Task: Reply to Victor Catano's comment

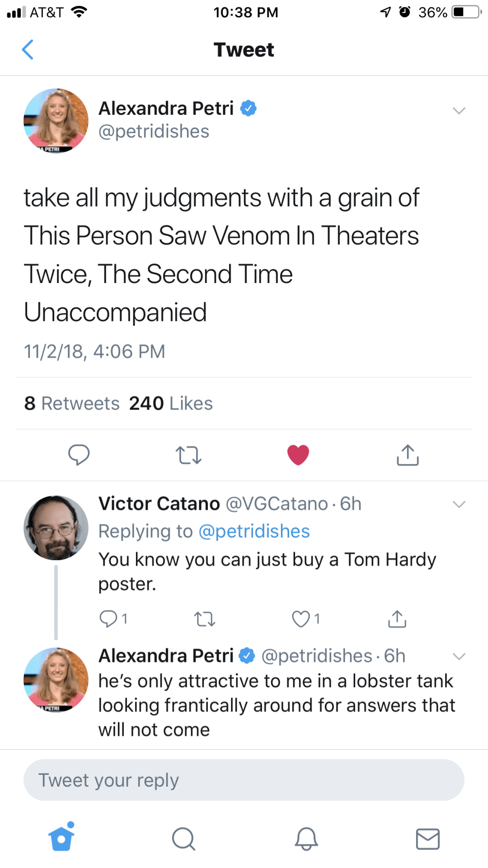Action: (108, 618)
